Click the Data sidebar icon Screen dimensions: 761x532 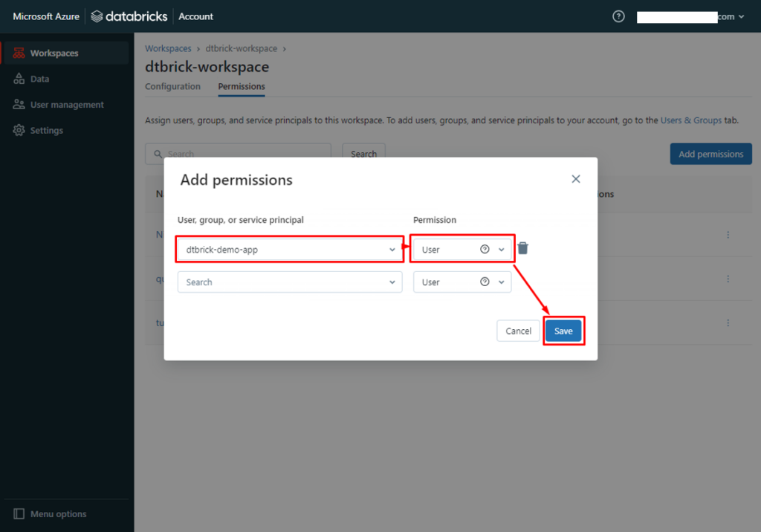click(19, 79)
